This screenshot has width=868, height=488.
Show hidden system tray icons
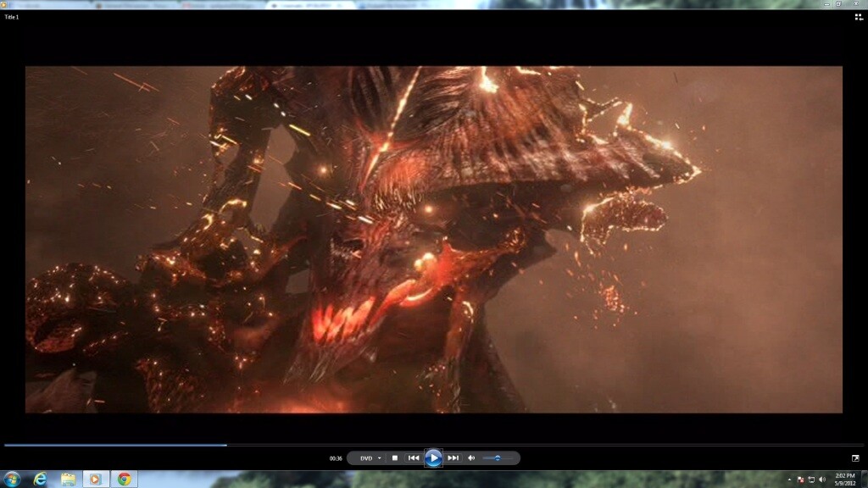point(789,480)
